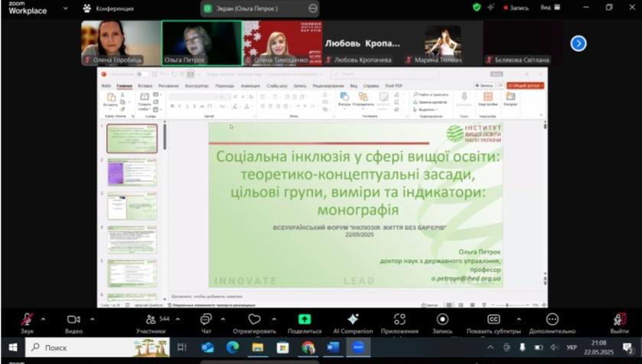The height and width of the screenshot is (364, 642).
Task: Open reactions with Отреагировать heart icon
Action: pos(254,320)
